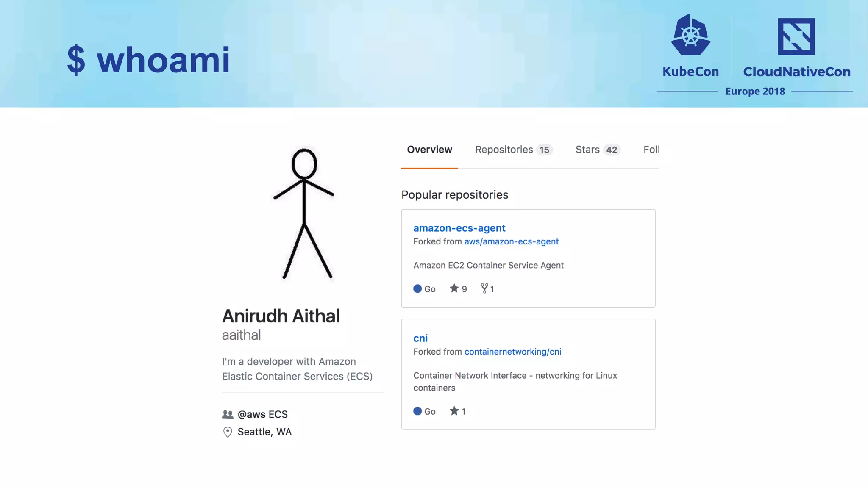Click fork icon on amazon-ecs-agent repository
Viewport: 868px width, 488px height.
[x=484, y=288]
